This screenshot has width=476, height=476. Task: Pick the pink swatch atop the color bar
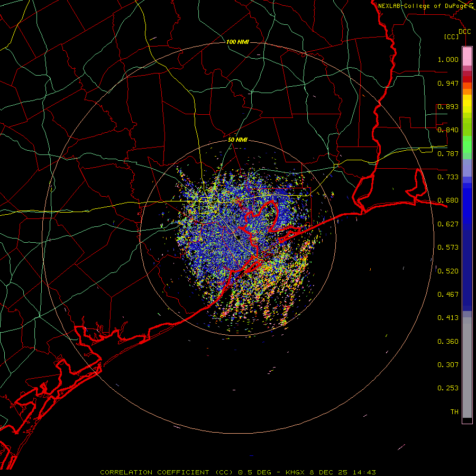467,57
